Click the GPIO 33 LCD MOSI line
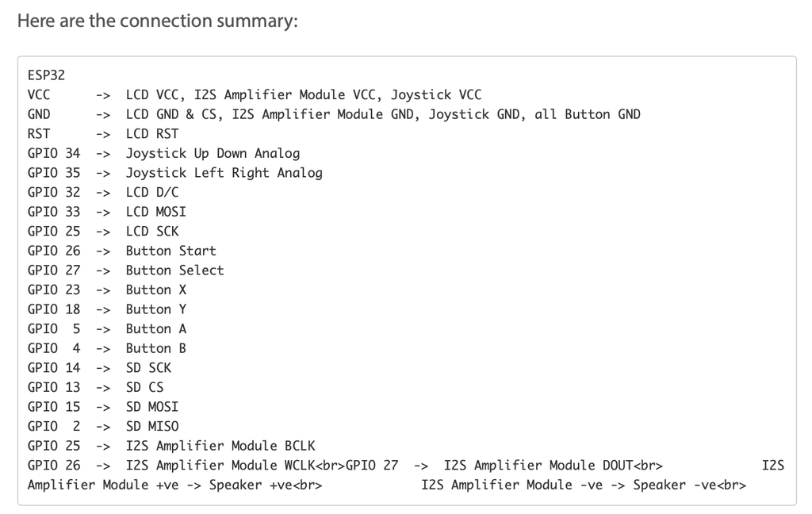812x514 pixels. (107, 212)
